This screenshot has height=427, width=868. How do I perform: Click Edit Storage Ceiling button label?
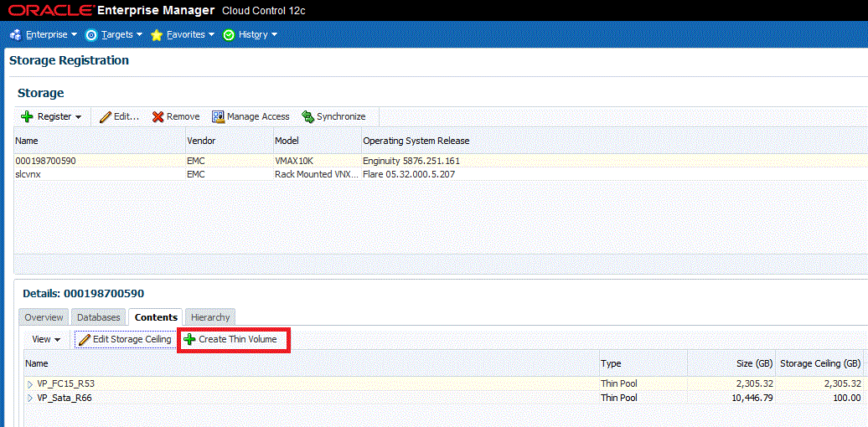coord(132,339)
